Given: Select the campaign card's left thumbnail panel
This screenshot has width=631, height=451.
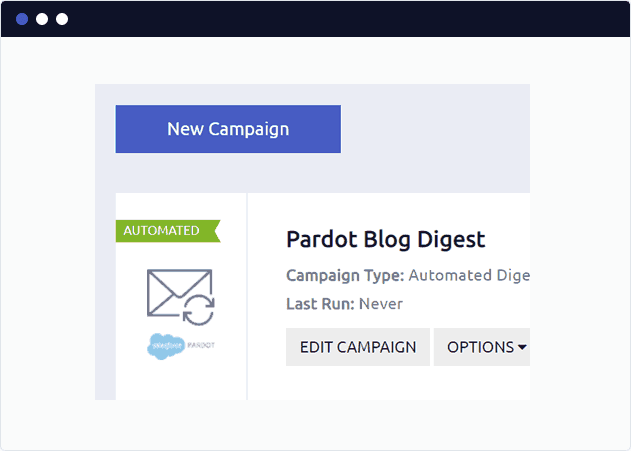Looking at the screenshot, I should tap(181, 297).
